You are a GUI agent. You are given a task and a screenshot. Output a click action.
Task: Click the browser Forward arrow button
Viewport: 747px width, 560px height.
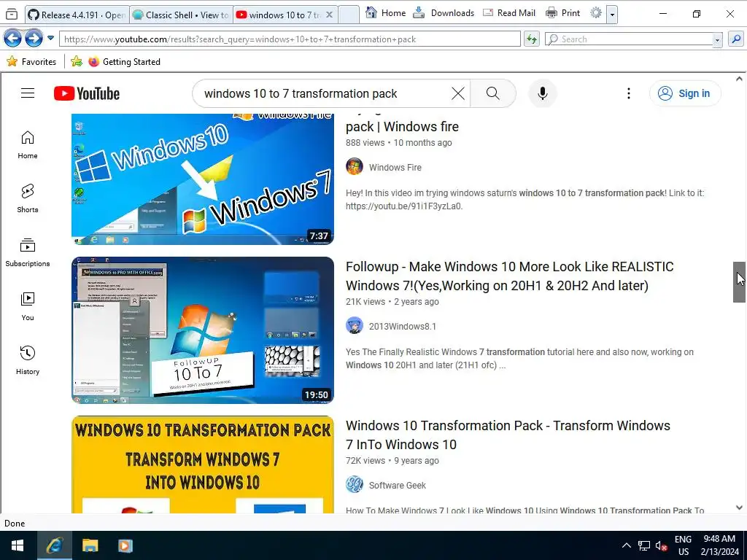pyautogui.click(x=34, y=38)
